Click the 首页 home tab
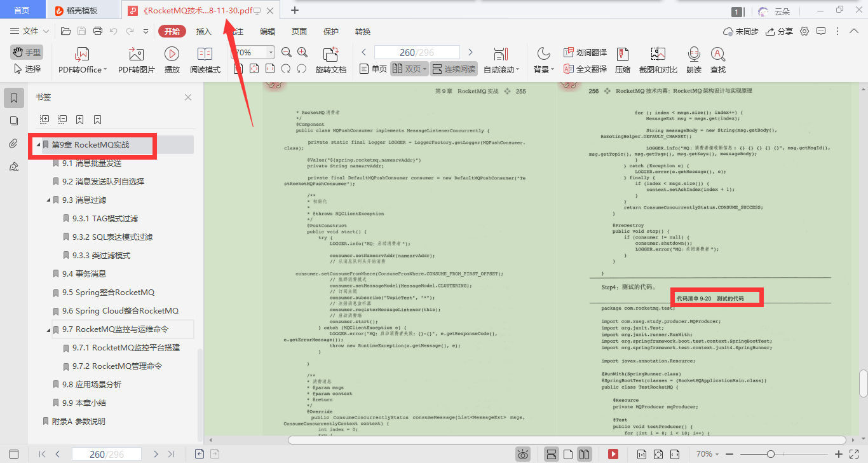Viewport: 868px width, 463px height. (x=22, y=10)
